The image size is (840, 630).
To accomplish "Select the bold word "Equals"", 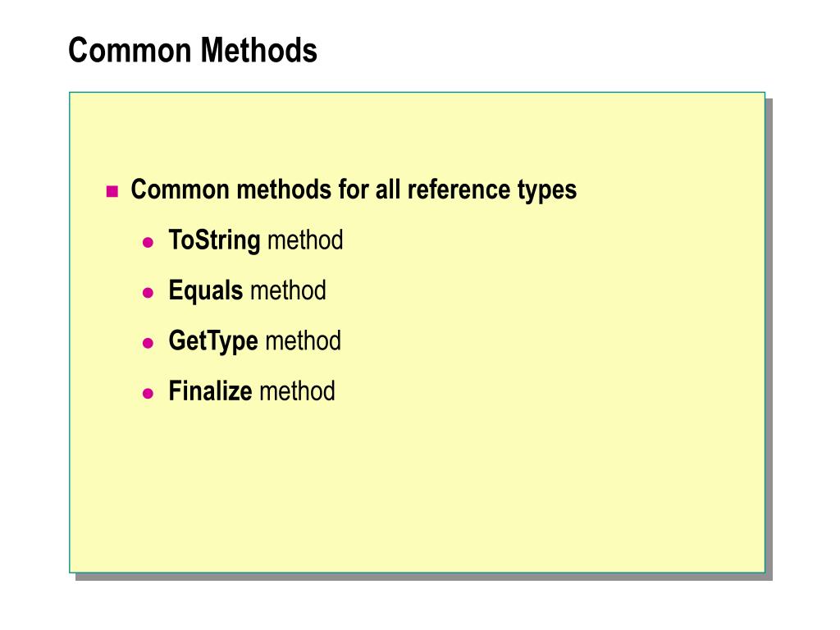I will coord(206,291).
